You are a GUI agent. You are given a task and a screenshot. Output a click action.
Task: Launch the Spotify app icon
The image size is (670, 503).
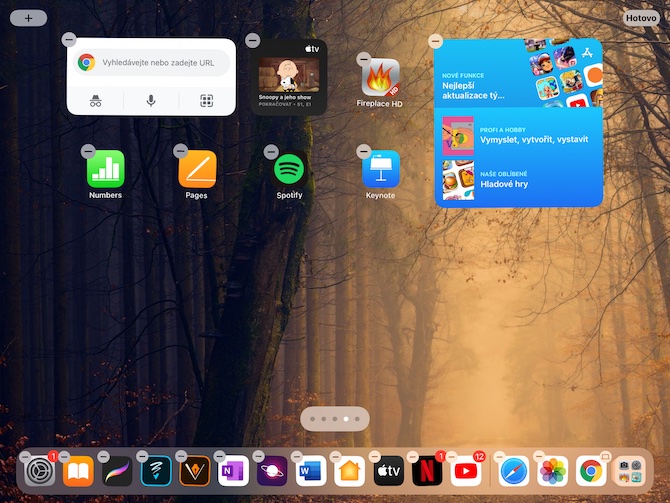click(289, 169)
